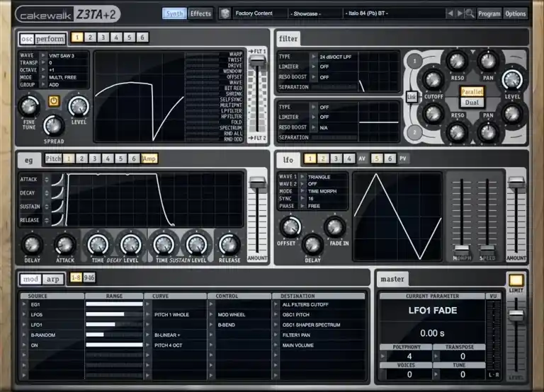Open the oscillator OCTAVE dropdown
This screenshot has width=544, height=392.
point(43,70)
